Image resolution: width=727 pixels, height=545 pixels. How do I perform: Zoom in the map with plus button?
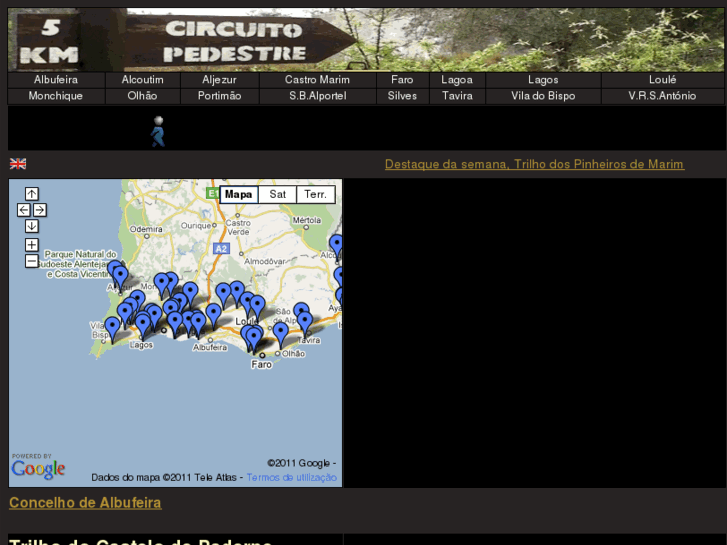click(x=32, y=245)
